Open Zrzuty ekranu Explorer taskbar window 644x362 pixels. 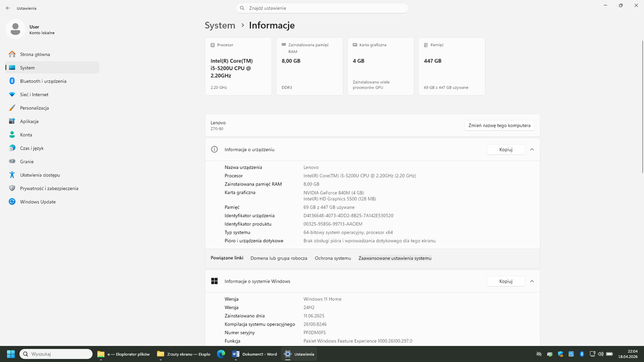pyautogui.click(x=184, y=354)
